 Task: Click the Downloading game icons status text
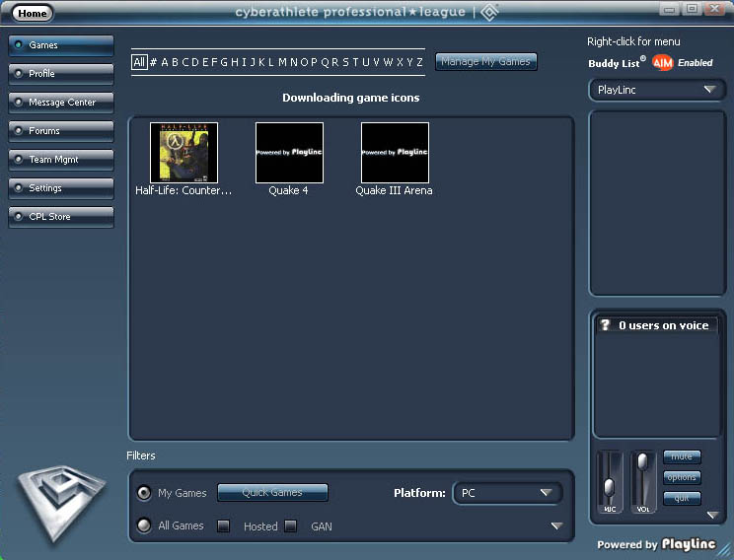tap(350, 98)
